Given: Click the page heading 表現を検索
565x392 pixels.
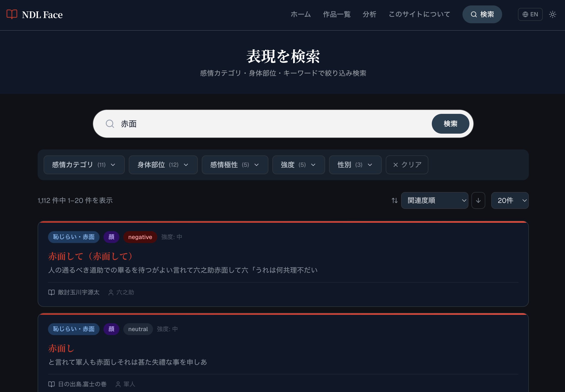Looking at the screenshot, I should click(283, 56).
